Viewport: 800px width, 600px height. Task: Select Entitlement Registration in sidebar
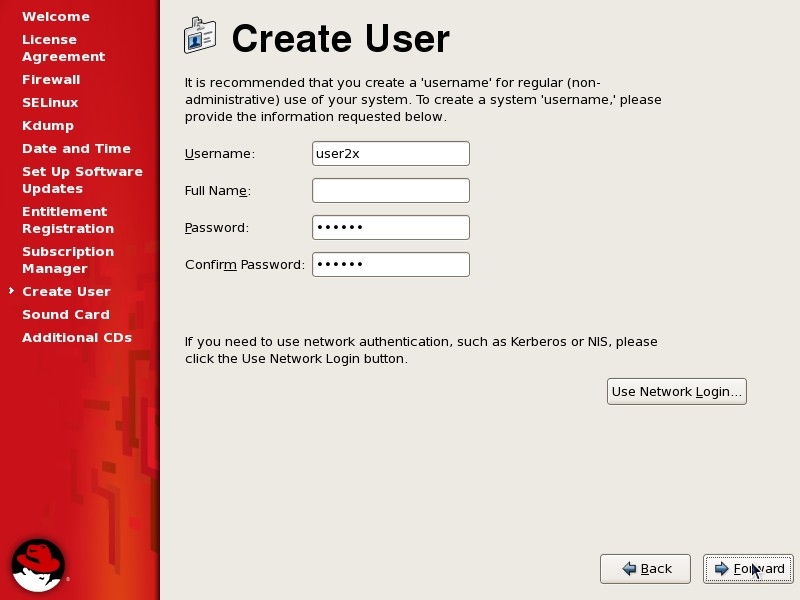click(x=68, y=220)
